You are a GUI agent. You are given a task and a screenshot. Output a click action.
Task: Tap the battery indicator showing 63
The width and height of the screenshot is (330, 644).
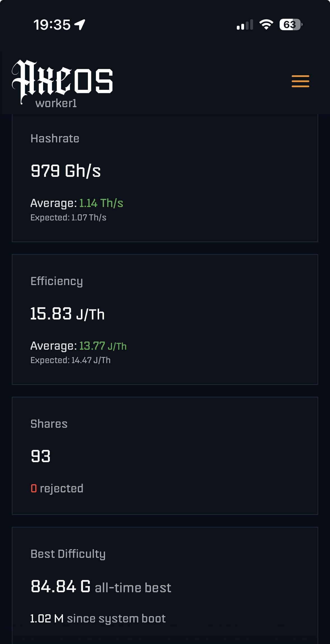[291, 25]
